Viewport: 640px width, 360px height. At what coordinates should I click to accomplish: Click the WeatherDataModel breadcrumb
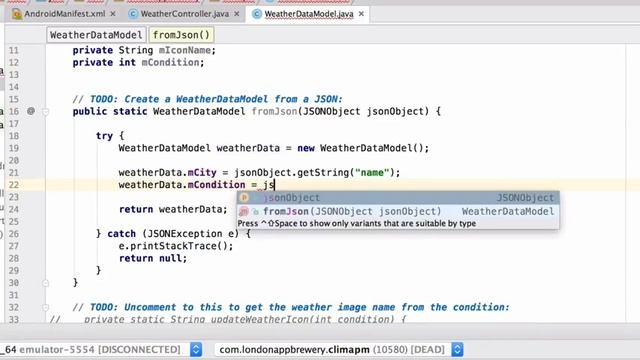96,35
